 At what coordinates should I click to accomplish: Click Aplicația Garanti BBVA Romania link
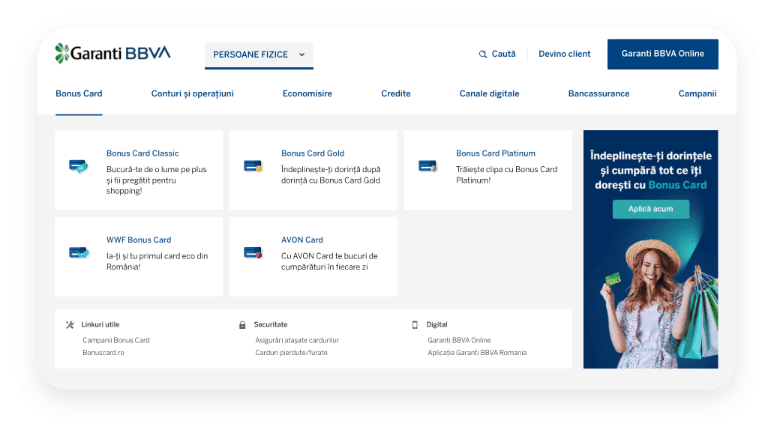tap(477, 353)
